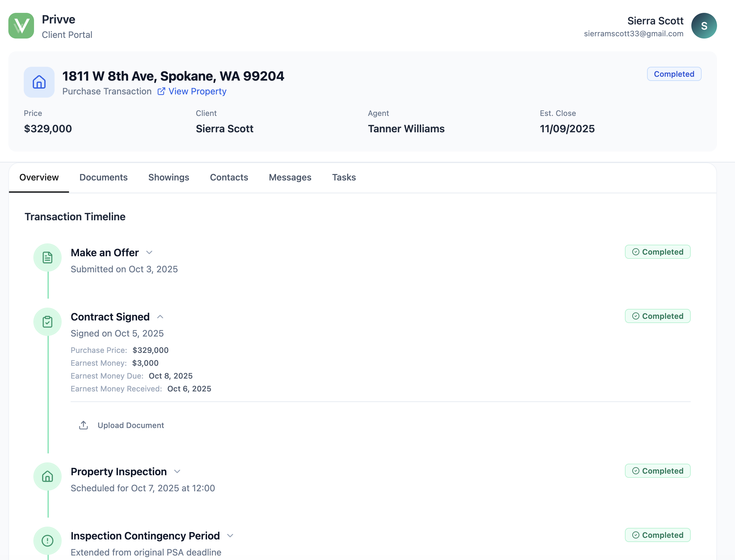Click the Property Inspection house icon
735x560 pixels.
click(x=47, y=476)
